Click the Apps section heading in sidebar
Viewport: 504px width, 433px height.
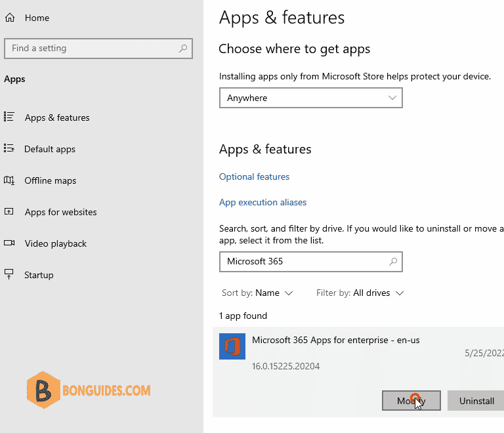click(x=14, y=79)
